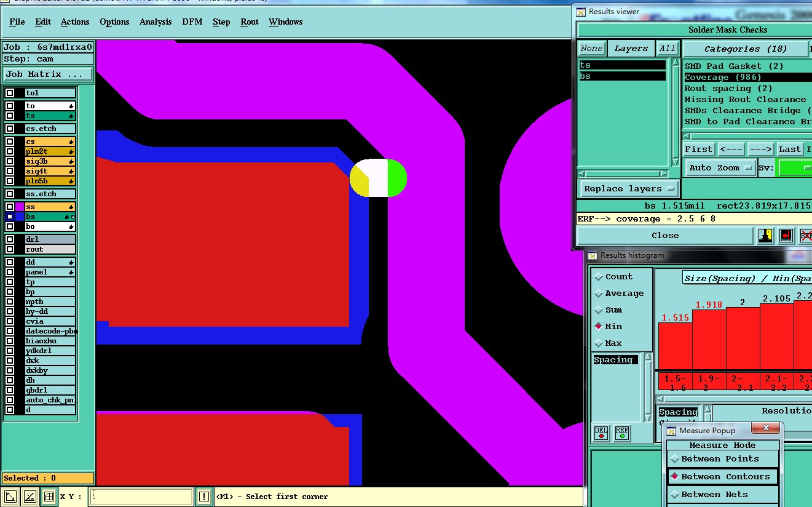Toggle visibility checkbox of layer ts
This screenshot has width=812, height=507.
pos(10,116)
